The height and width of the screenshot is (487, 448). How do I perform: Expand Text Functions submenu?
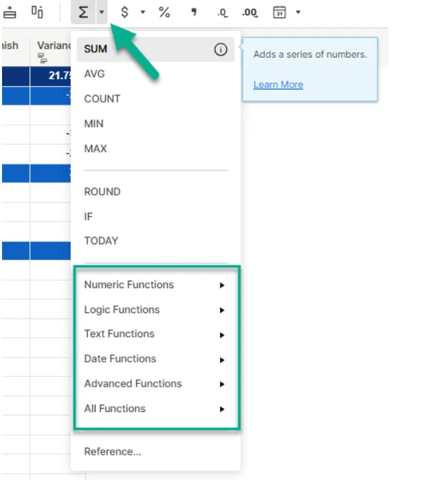155,334
